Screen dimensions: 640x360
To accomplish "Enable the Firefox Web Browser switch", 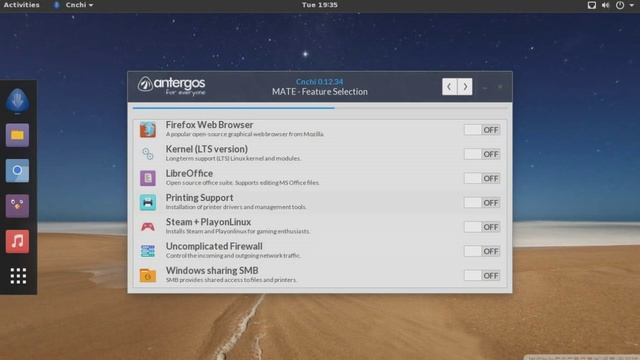I will [x=482, y=130].
